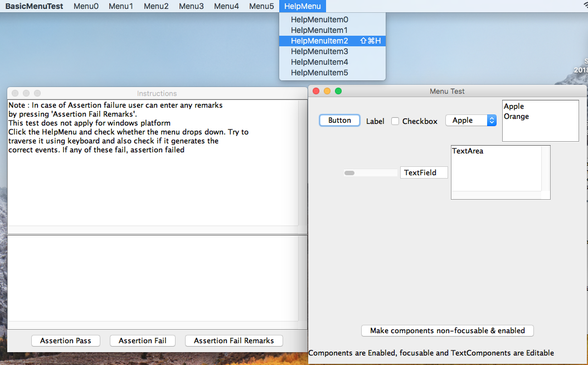Click the green zoom button of Menu Test
The image size is (588, 365).
[x=338, y=91]
